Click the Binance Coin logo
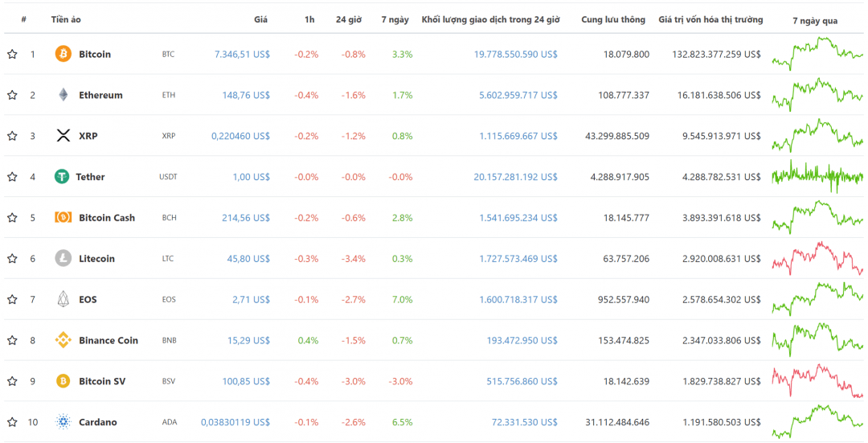 (x=63, y=340)
